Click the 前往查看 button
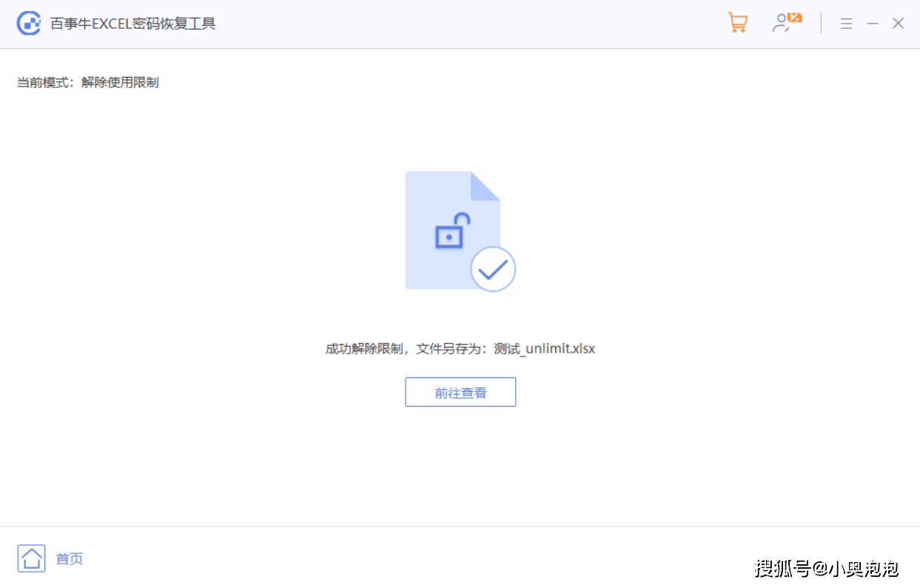 tap(460, 392)
